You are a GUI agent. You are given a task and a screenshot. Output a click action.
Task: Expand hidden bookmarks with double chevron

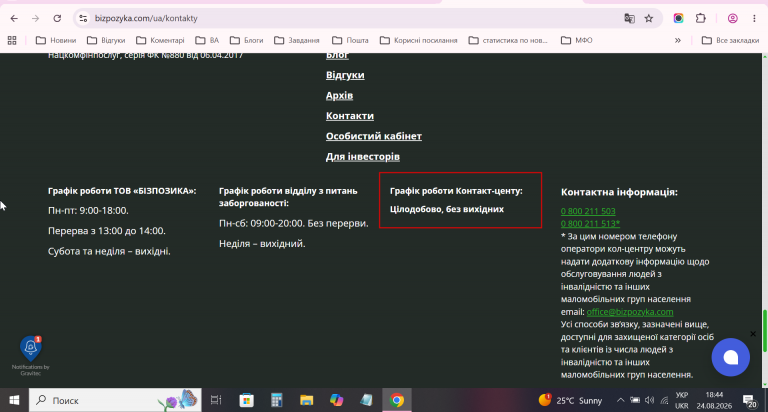(678, 40)
